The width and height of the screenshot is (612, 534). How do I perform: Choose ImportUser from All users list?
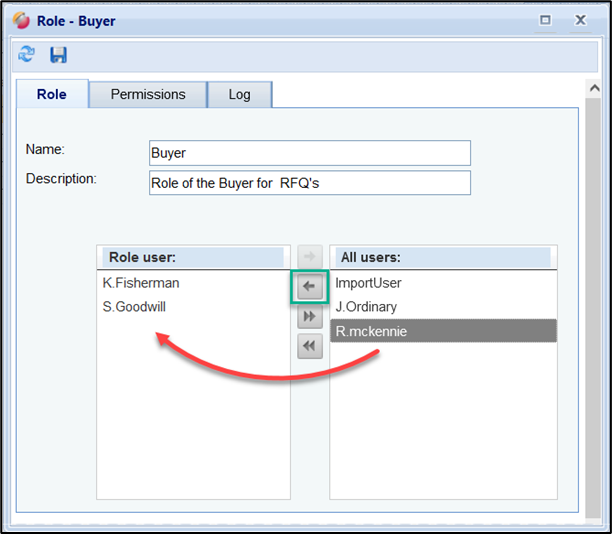(368, 283)
